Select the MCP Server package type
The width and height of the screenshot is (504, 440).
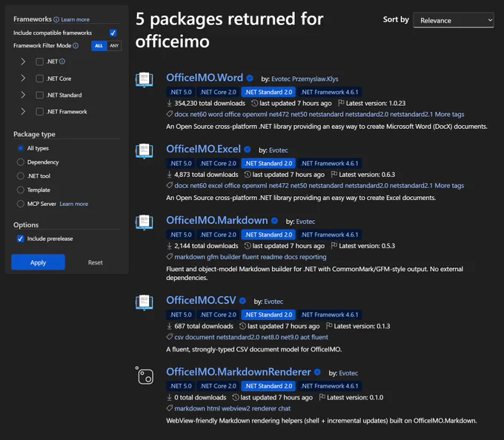click(21, 204)
